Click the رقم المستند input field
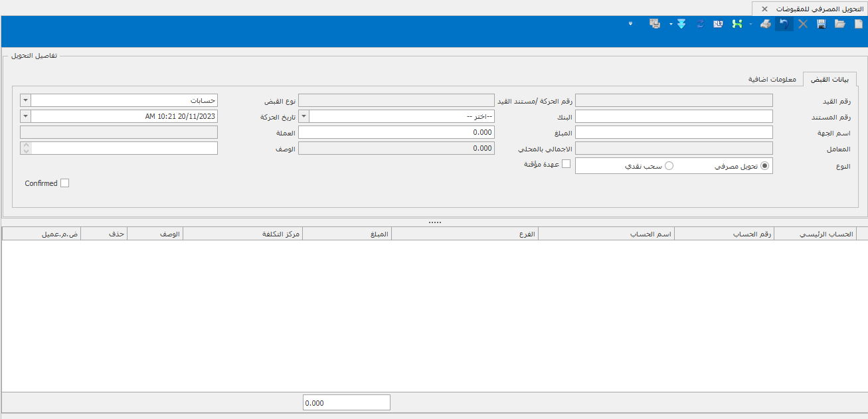This screenshot has width=868, height=419. [x=673, y=116]
